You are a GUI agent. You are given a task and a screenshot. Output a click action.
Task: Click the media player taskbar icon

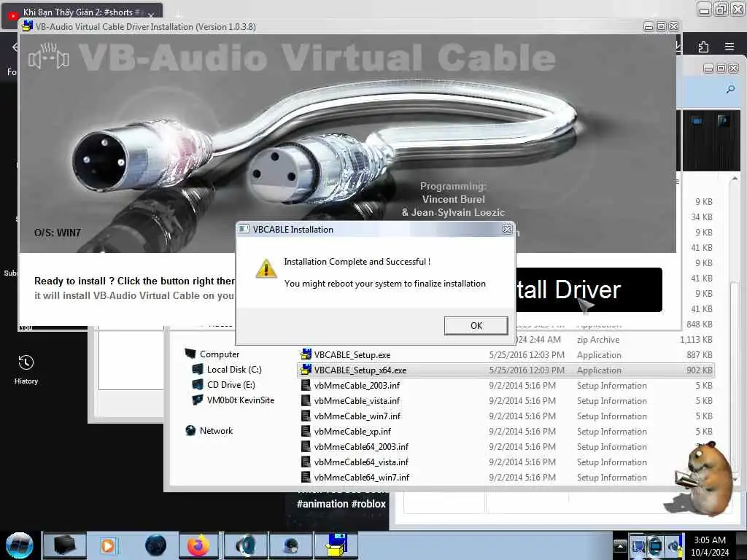tap(108, 545)
